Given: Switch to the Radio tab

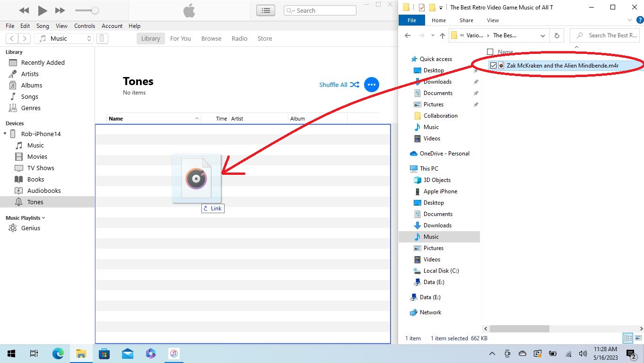Looking at the screenshot, I should [239, 39].
